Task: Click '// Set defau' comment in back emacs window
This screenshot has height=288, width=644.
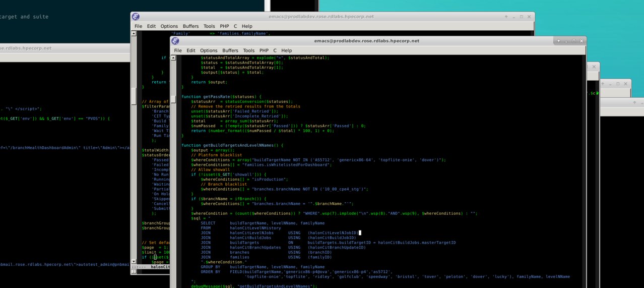Action: point(156,243)
